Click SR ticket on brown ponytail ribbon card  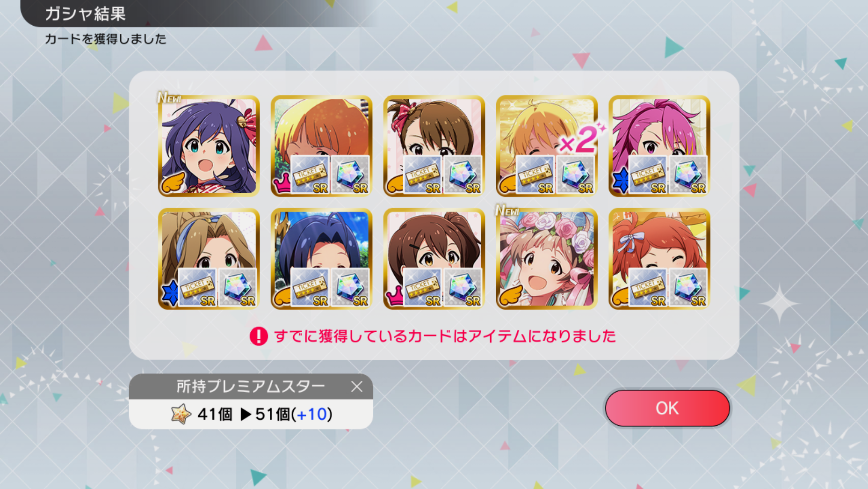pos(422,175)
